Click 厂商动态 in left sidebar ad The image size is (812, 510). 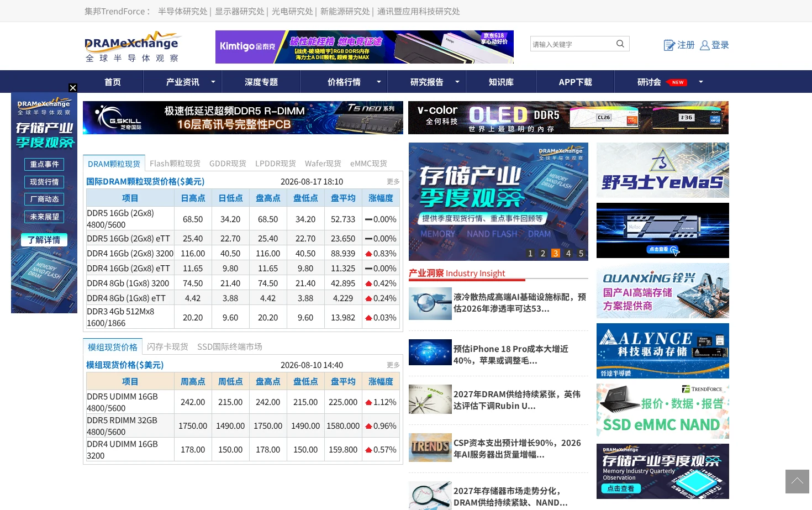pyautogui.click(x=44, y=199)
